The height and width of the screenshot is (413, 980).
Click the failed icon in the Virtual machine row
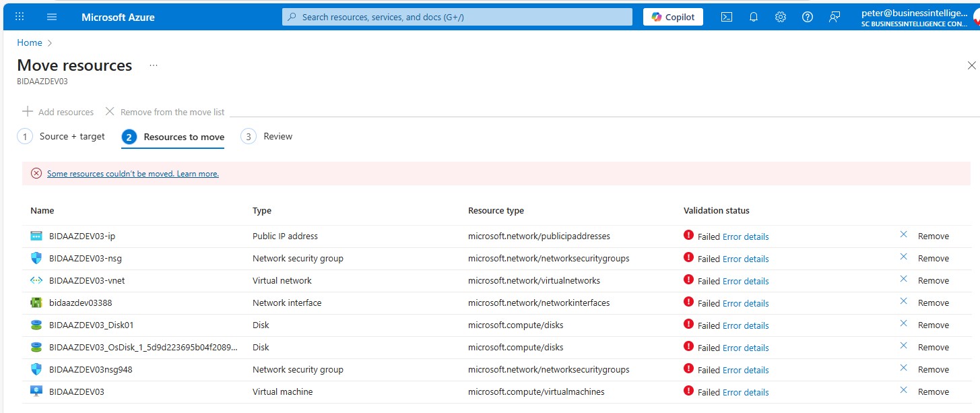coord(688,391)
